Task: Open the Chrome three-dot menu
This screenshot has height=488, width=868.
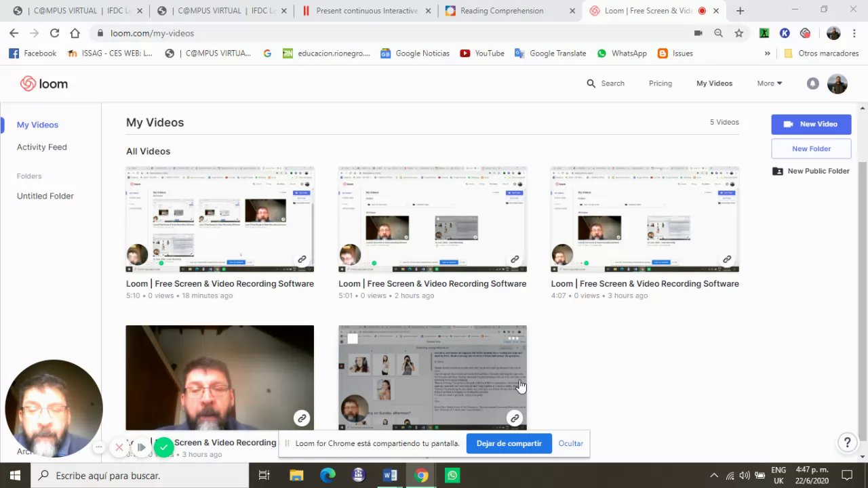Action: (x=854, y=33)
